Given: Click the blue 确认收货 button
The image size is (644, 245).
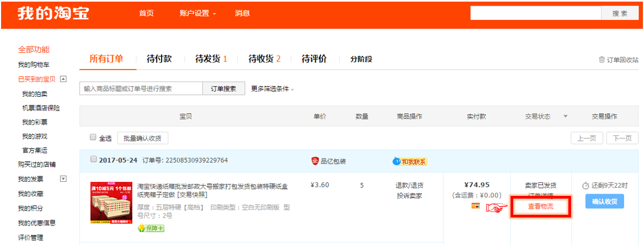Looking at the screenshot, I should coord(605,201).
